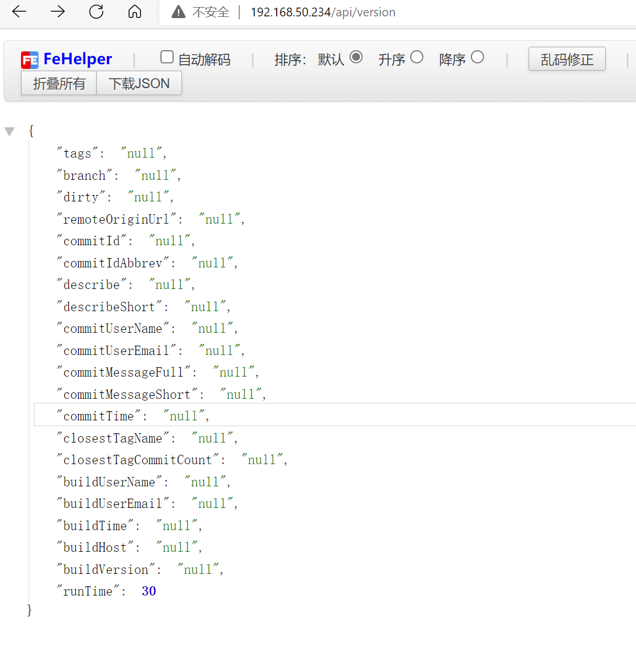The height and width of the screenshot is (672, 636).
Task: Click the warning triangle beside 不安全
Action: [x=180, y=11]
